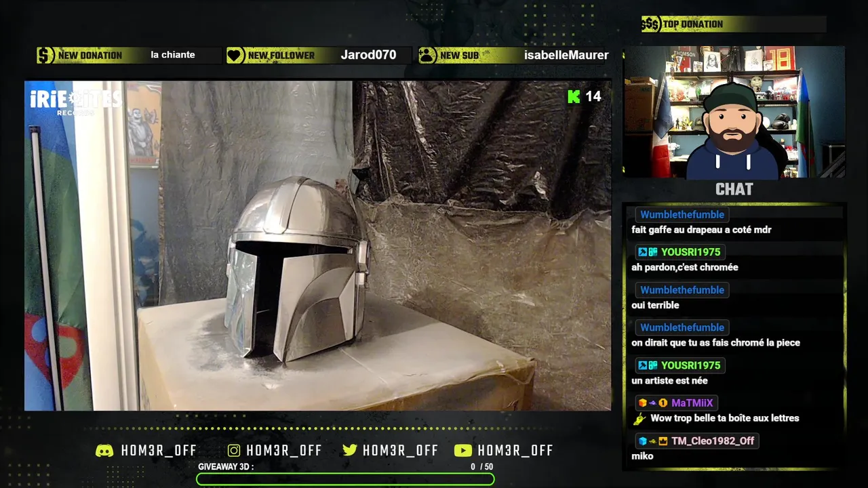Viewport: 868px width, 488px height.
Task: Click chat message 'oui terrible'
Action: click(x=655, y=305)
